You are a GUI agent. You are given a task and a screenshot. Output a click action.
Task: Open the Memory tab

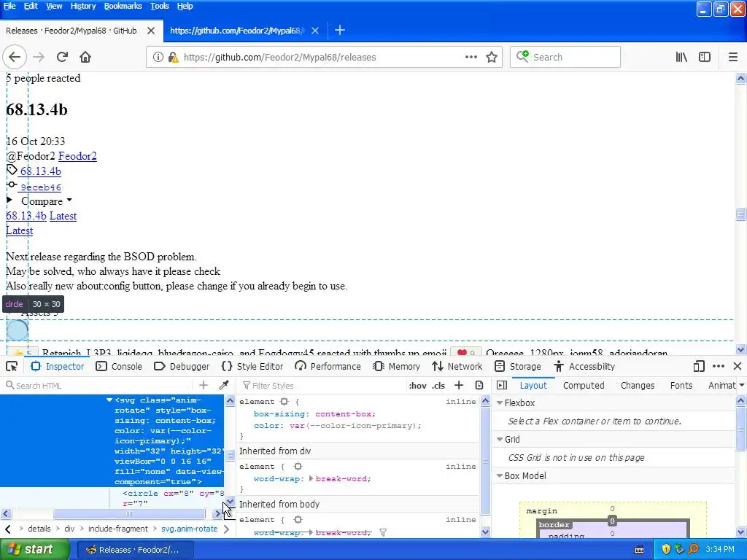(397, 366)
